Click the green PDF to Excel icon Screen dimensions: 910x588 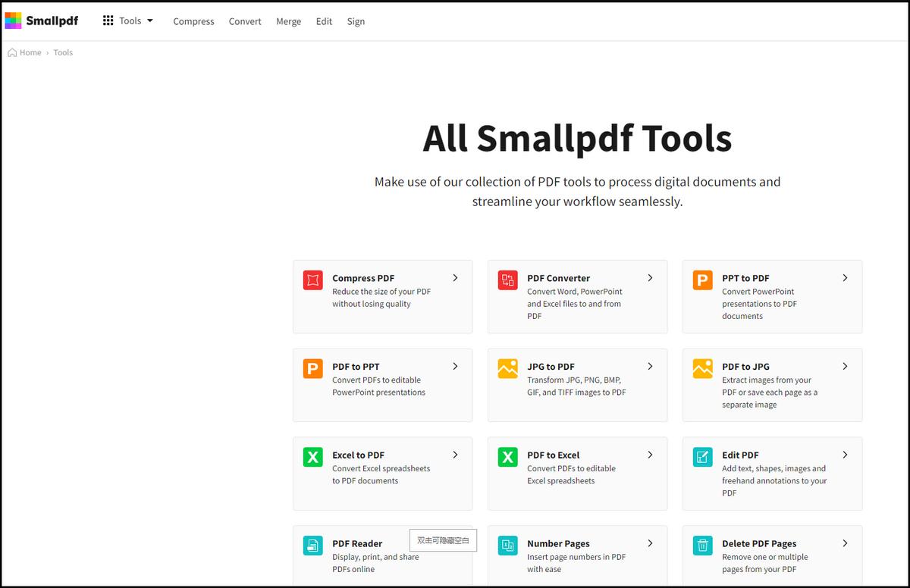coord(507,457)
